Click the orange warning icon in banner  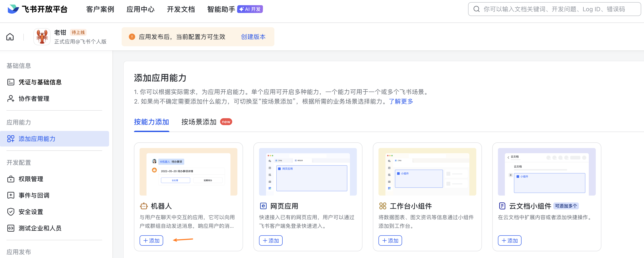[132, 37]
